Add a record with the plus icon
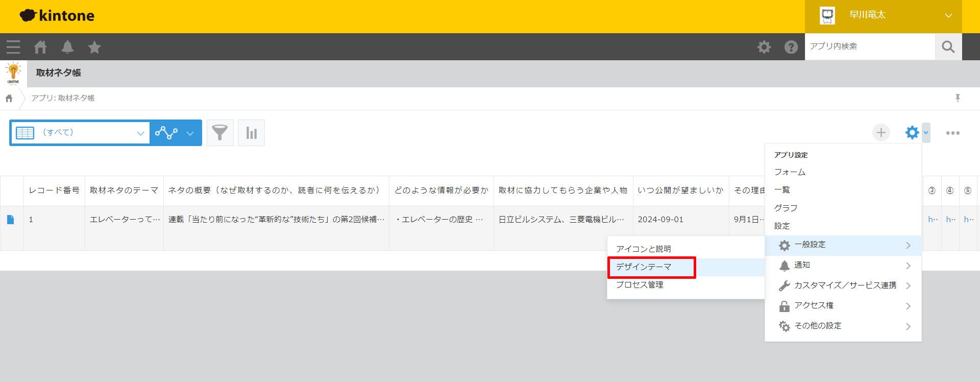980x382 pixels. (x=881, y=133)
